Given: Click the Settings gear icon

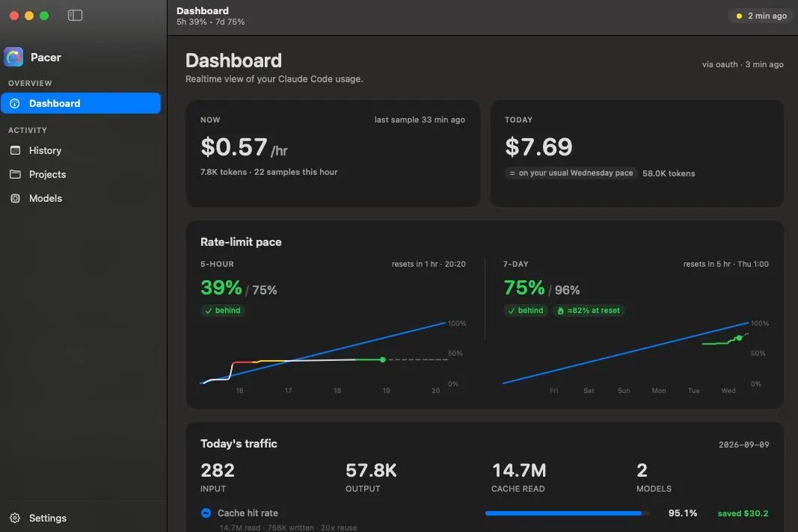Looking at the screenshot, I should coord(15,518).
